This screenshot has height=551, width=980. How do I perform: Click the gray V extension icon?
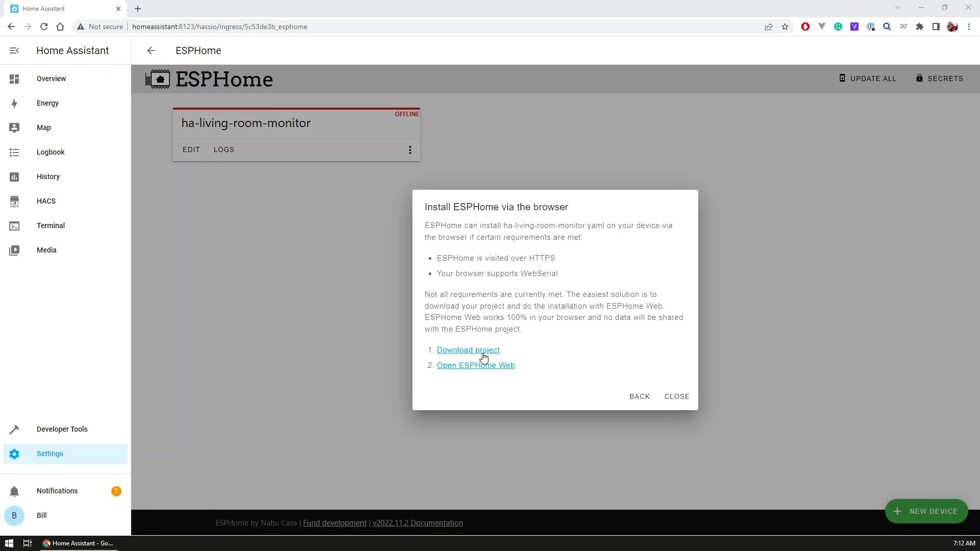pyautogui.click(x=822, y=27)
